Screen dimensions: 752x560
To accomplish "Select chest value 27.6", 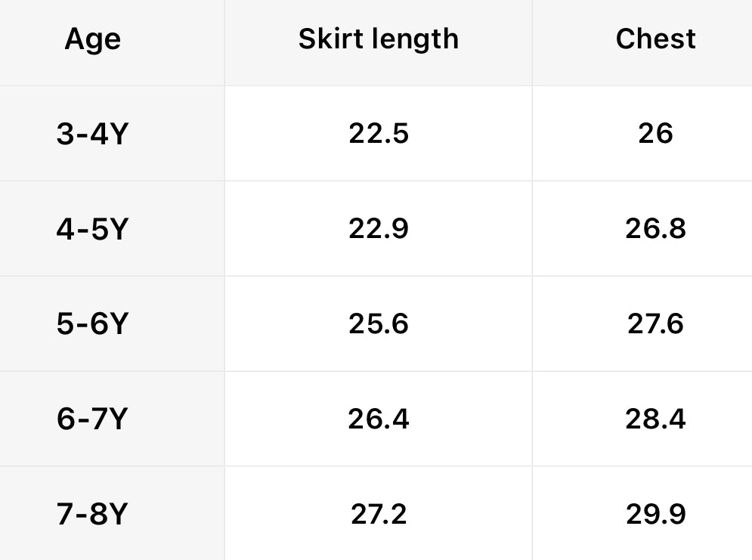I will click(x=655, y=323).
